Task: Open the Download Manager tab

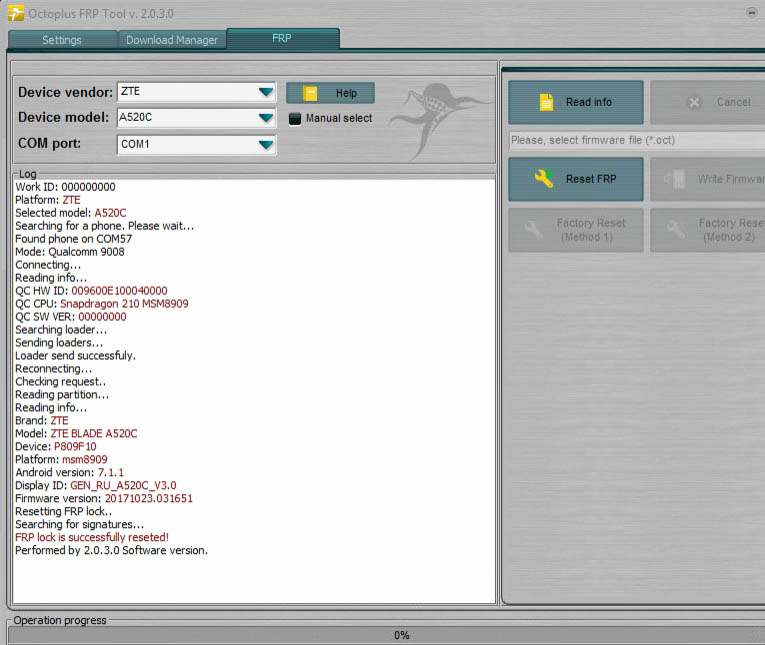Action: tap(172, 40)
